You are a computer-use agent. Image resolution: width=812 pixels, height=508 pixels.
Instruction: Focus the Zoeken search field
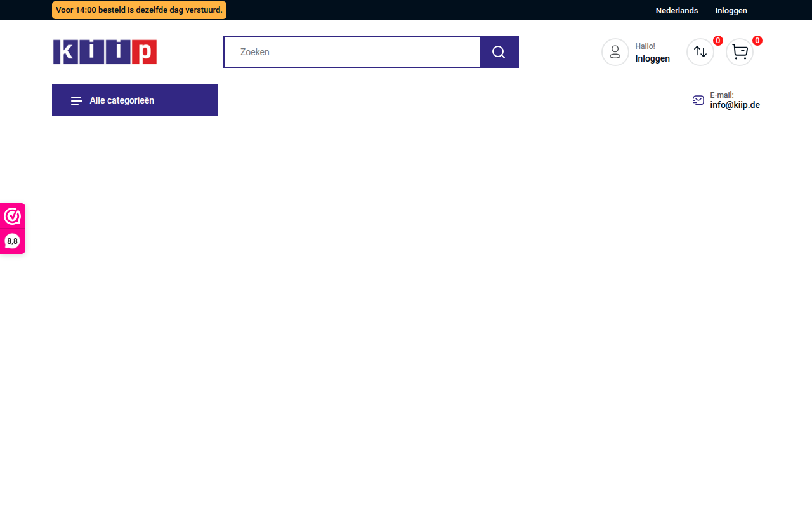tap(352, 52)
